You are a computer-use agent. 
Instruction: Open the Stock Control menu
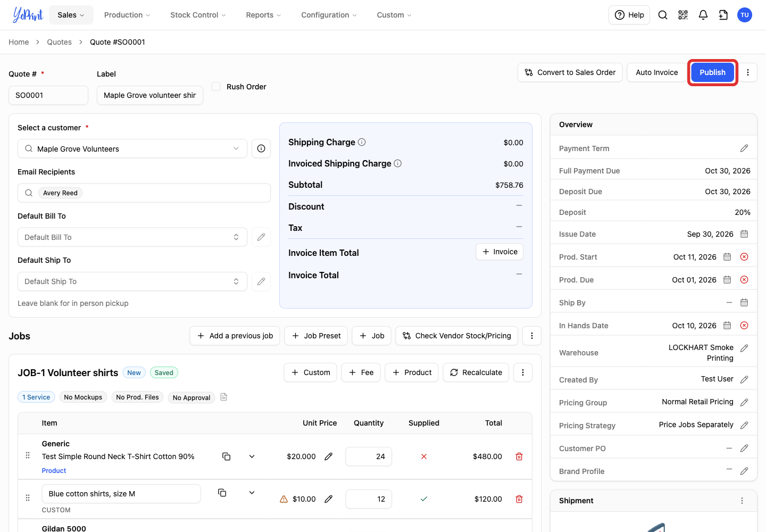click(x=198, y=15)
